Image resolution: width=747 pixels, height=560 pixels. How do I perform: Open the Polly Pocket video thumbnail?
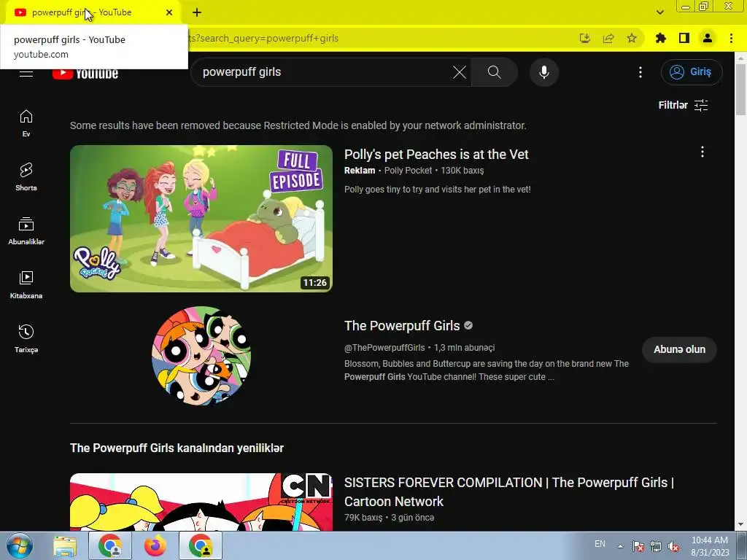tap(201, 219)
